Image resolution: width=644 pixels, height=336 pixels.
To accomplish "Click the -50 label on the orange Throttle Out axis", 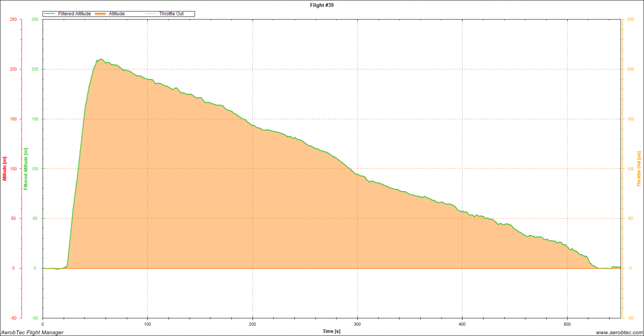I will pos(630,318).
